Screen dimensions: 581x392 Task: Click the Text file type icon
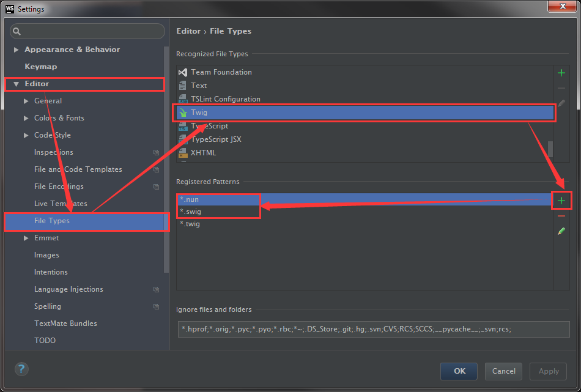point(183,86)
